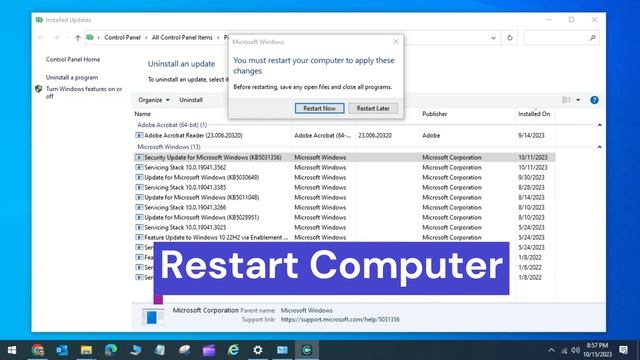Click Control Panel in the breadcrumb
Screen dimensions: 640x360
click(x=122, y=38)
